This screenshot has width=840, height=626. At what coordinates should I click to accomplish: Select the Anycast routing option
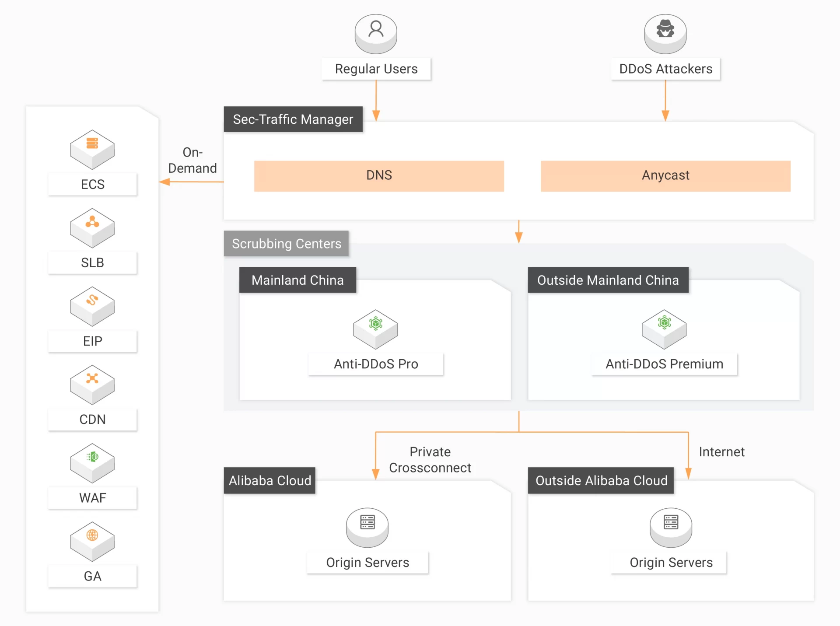pyautogui.click(x=665, y=175)
